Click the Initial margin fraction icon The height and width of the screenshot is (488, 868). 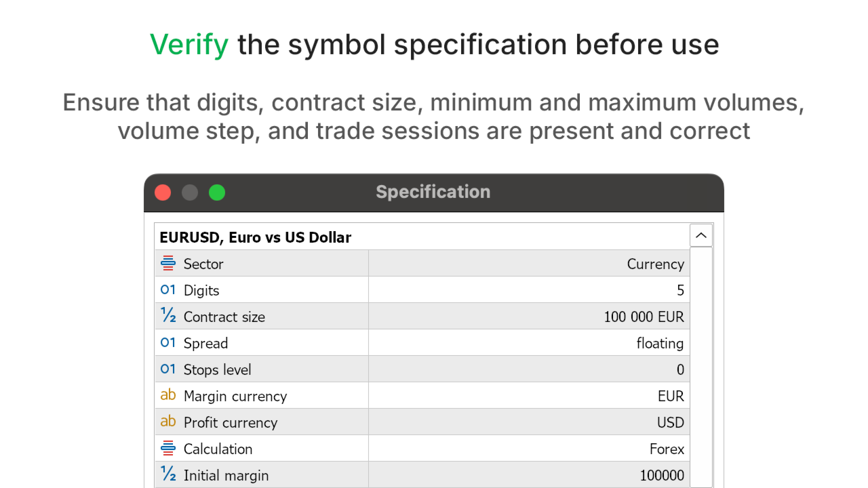(x=168, y=474)
